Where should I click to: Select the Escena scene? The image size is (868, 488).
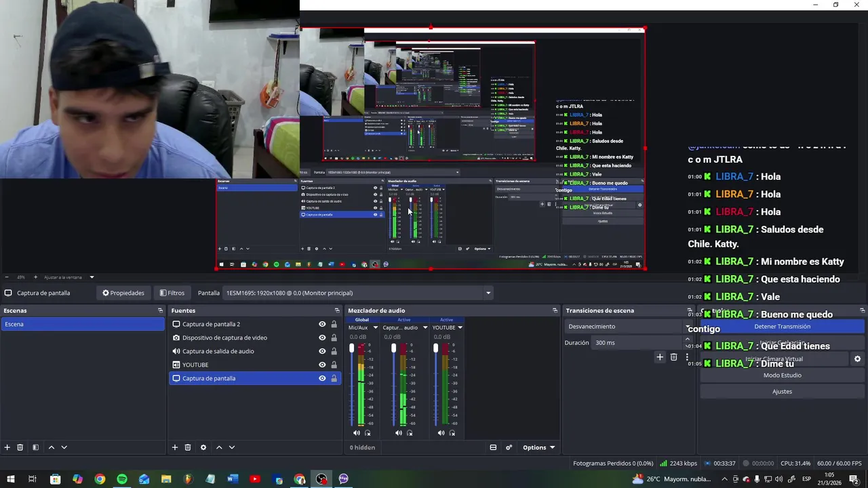tap(82, 324)
